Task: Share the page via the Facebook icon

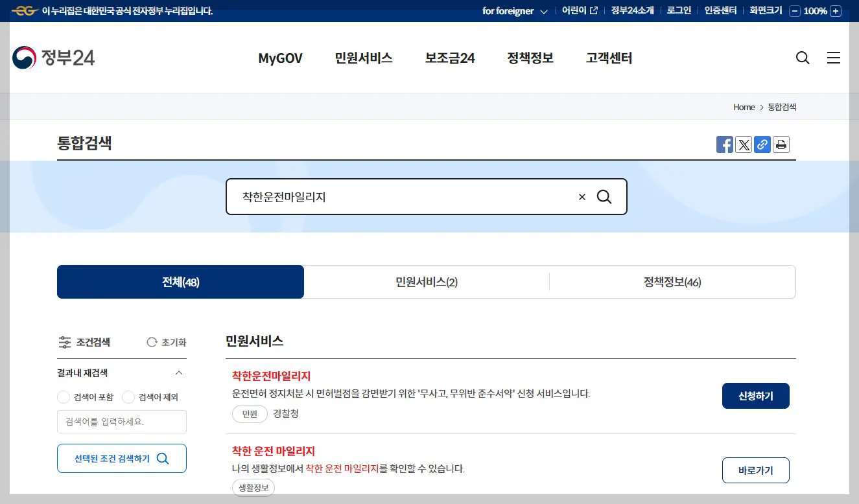Action: tap(724, 144)
